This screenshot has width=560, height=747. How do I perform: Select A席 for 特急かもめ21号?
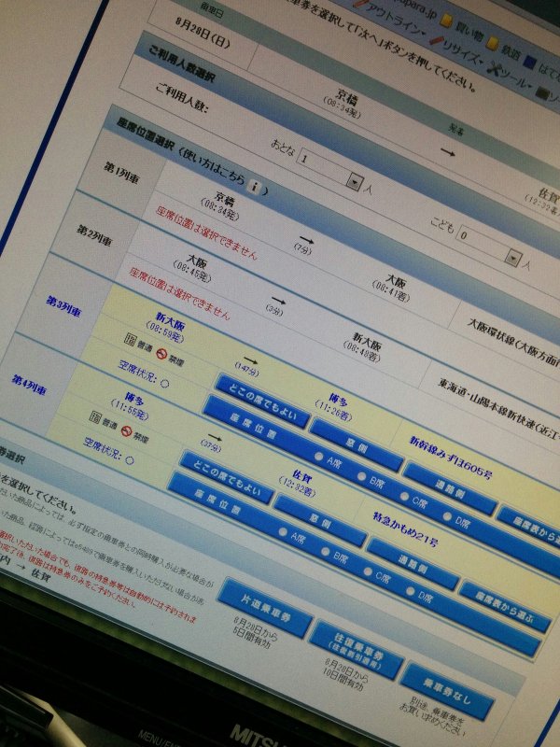coord(283,531)
